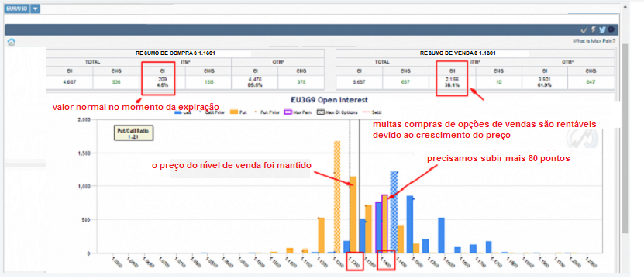Expand the arrow beside EUR/USD
This screenshot has height=279, width=644.
pyautogui.click(x=36, y=9)
